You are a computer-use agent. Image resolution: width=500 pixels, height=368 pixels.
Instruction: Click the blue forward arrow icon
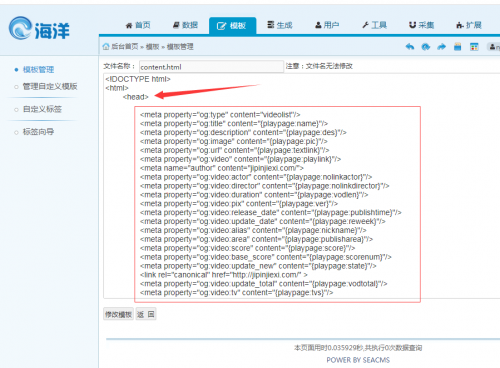[x=441, y=47]
